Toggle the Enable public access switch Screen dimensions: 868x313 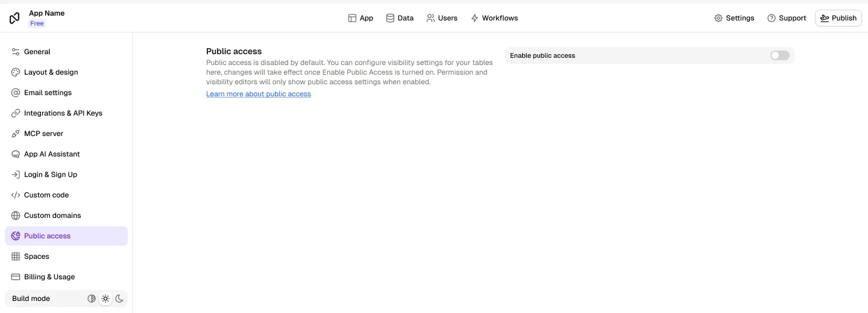tap(779, 55)
